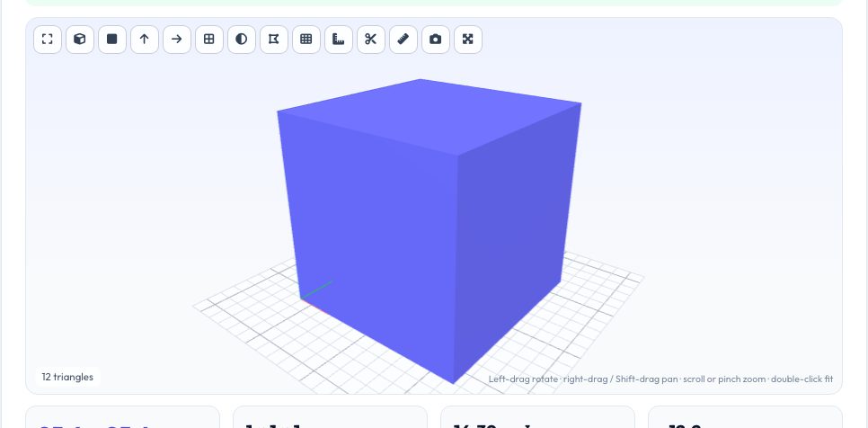Click the fit-to-view frame icon
This screenshot has height=428, width=868.
48,40
